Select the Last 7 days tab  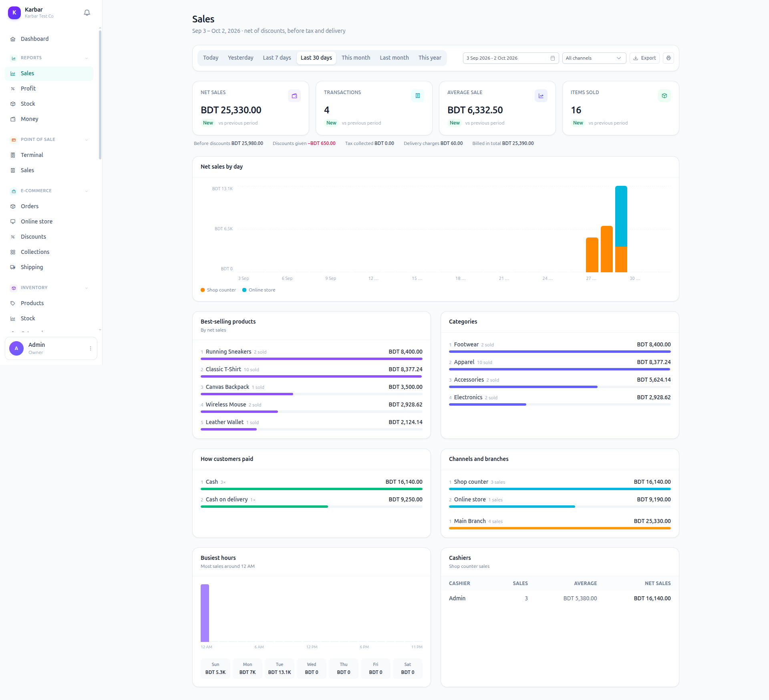(x=277, y=58)
